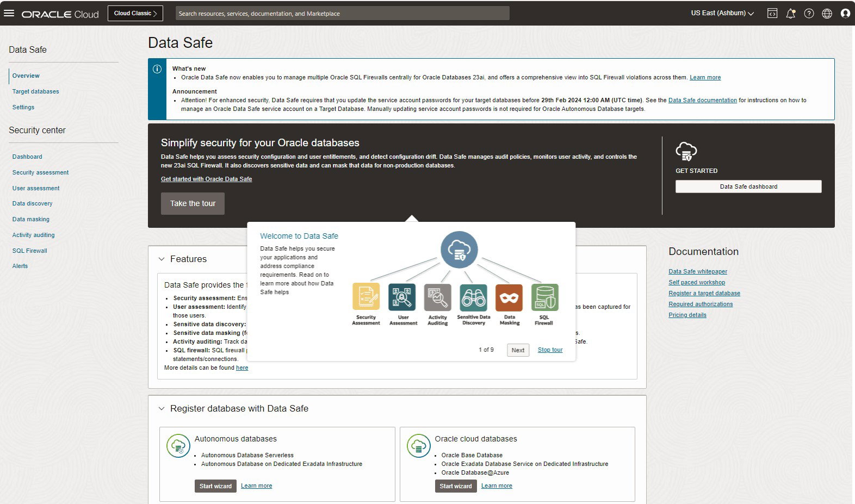Click the Activity Auditing icon in tour
The image size is (855, 504).
[x=438, y=297]
